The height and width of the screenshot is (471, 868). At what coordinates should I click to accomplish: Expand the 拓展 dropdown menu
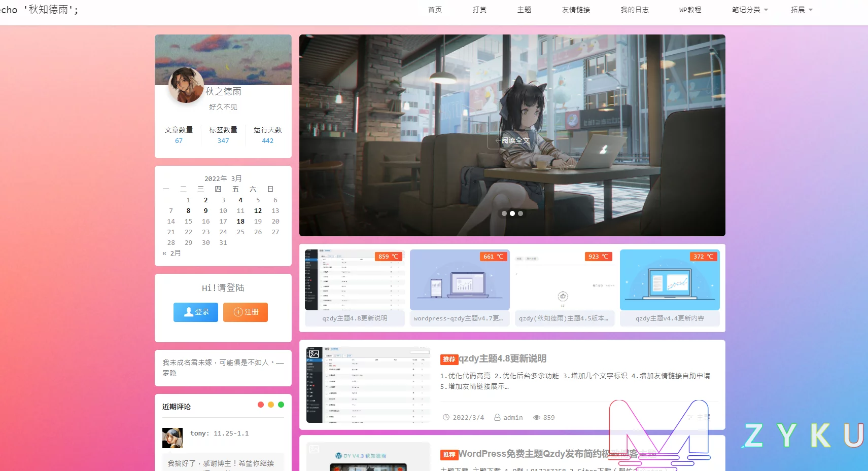pos(802,10)
